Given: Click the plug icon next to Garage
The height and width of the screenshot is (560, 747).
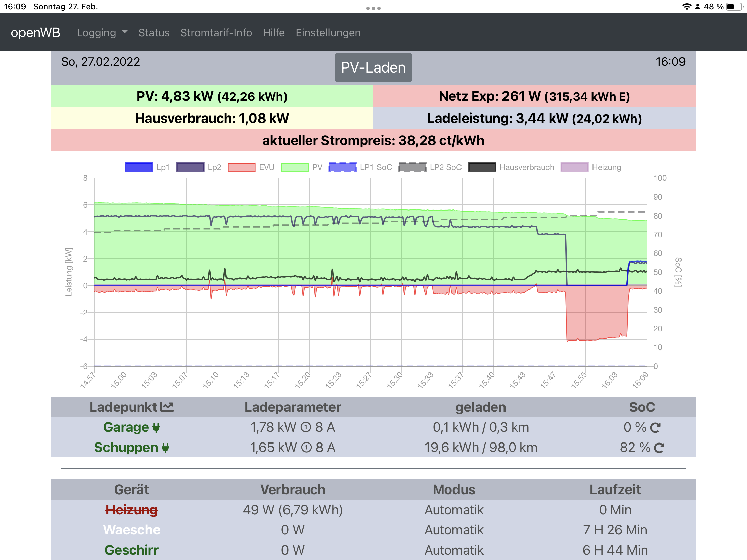Looking at the screenshot, I should click(156, 428).
